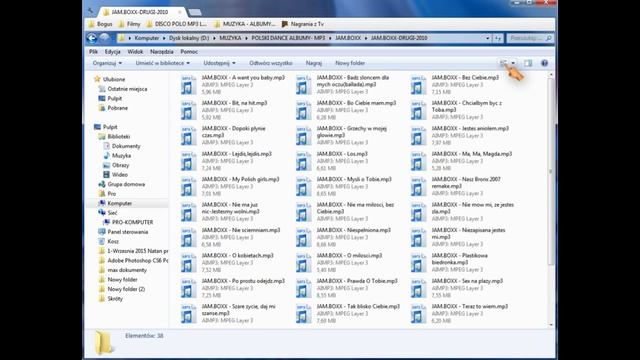Screen dimensions: 640x360
Task: Select file icon of Lejdis,lejdis.mp3
Action: pyautogui.click(x=188, y=161)
